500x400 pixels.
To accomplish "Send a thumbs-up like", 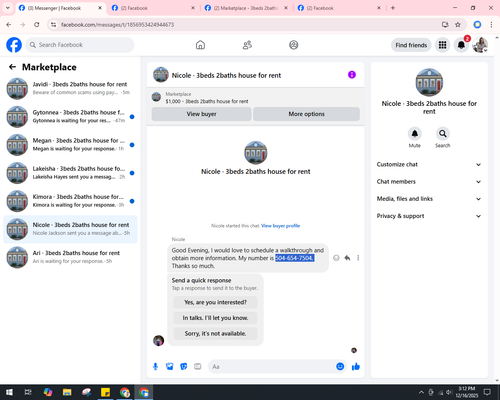I will [356, 367].
